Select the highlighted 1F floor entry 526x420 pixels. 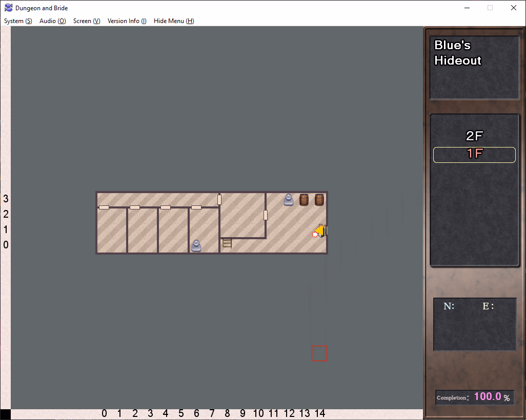pos(474,155)
